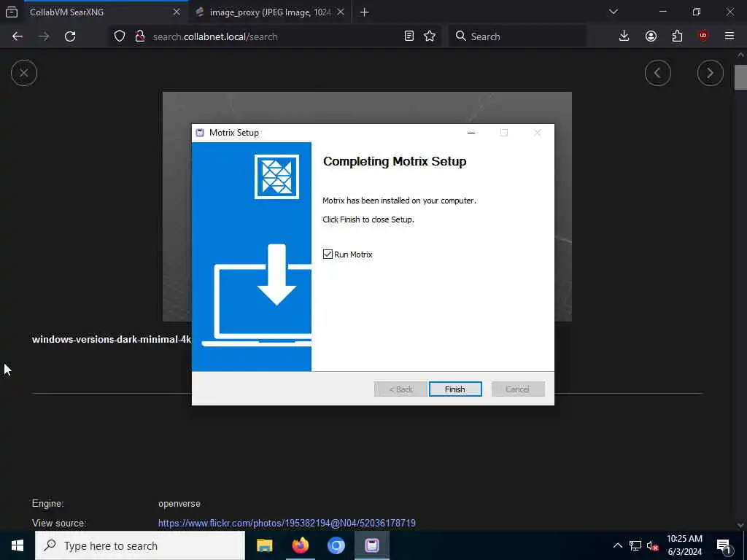The image size is (747, 560).
Task: Close the image_proxy tab
Action: point(341,12)
